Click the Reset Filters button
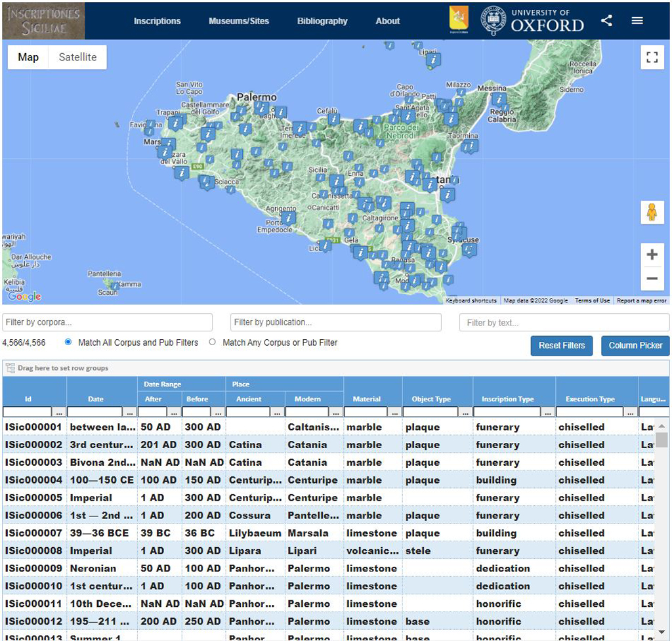The width and height of the screenshot is (672, 641). 561,346
